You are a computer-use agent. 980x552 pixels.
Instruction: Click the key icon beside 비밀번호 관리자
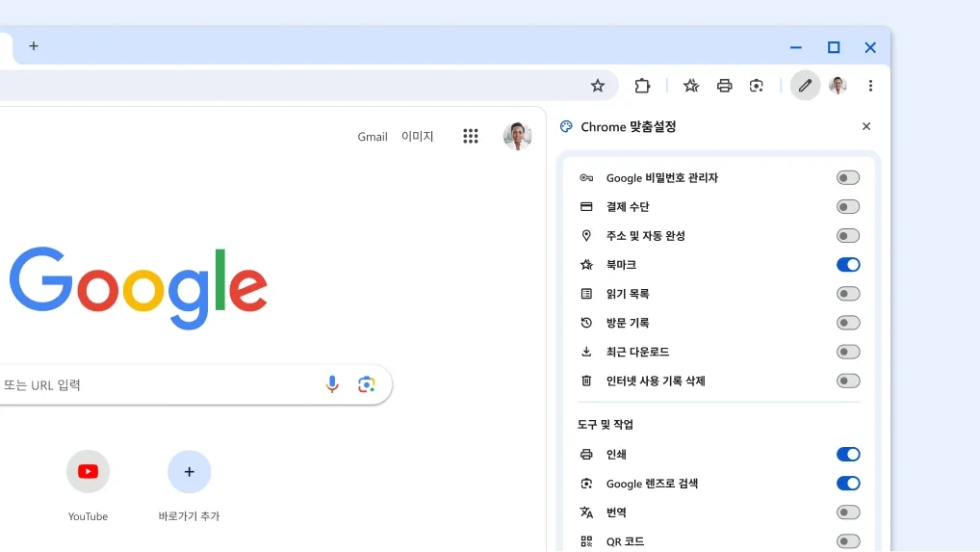tap(586, 177)
